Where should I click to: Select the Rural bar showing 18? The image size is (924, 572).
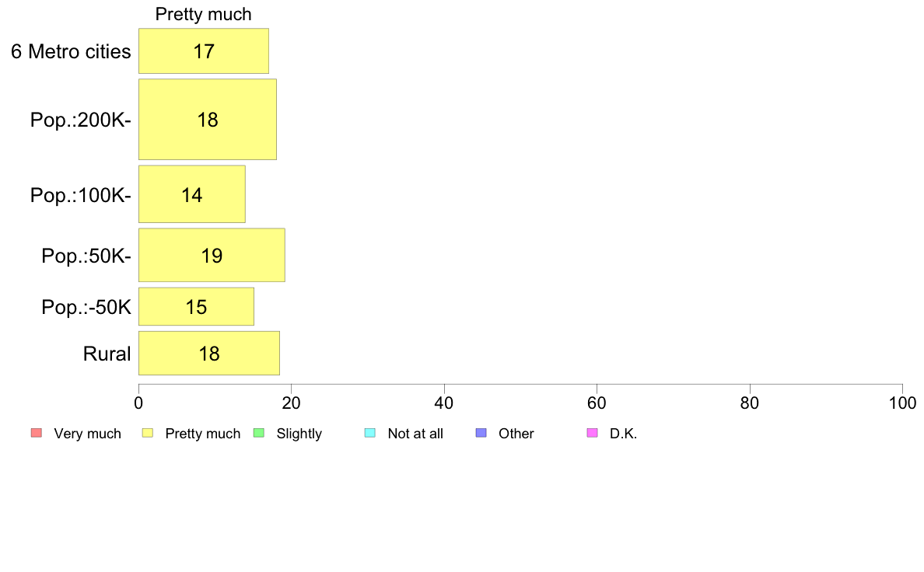209,353
